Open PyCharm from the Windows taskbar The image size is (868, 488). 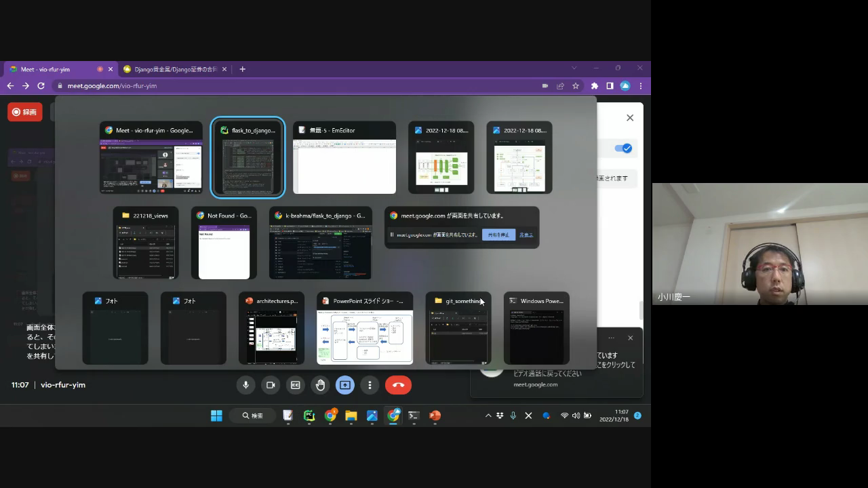pos(309,415)
